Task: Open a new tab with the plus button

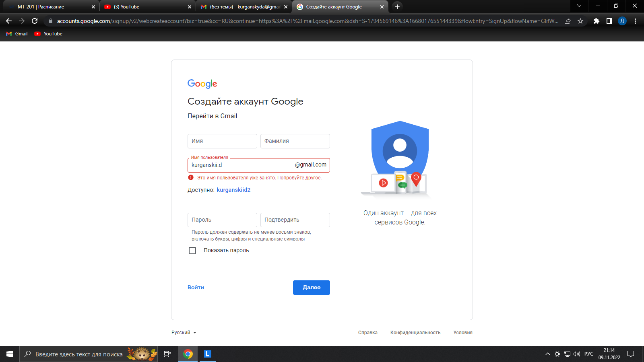Action: 397,6
